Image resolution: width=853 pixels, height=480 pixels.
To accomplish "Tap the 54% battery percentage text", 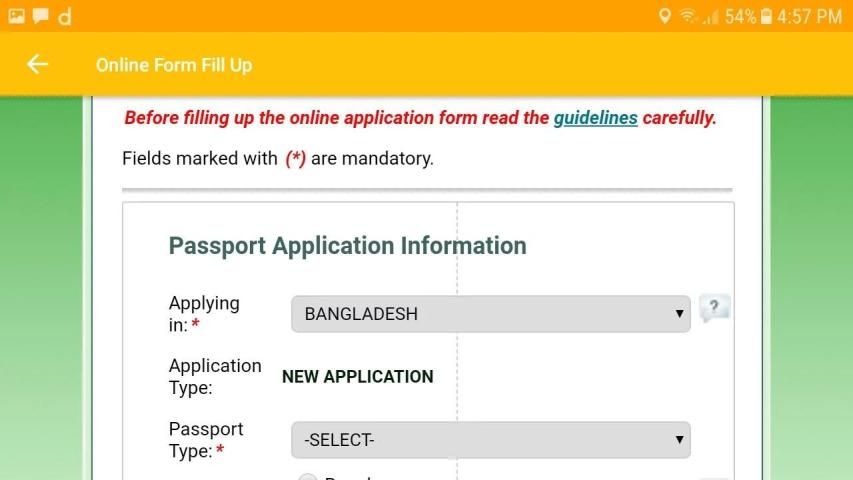I will (740, 16).
